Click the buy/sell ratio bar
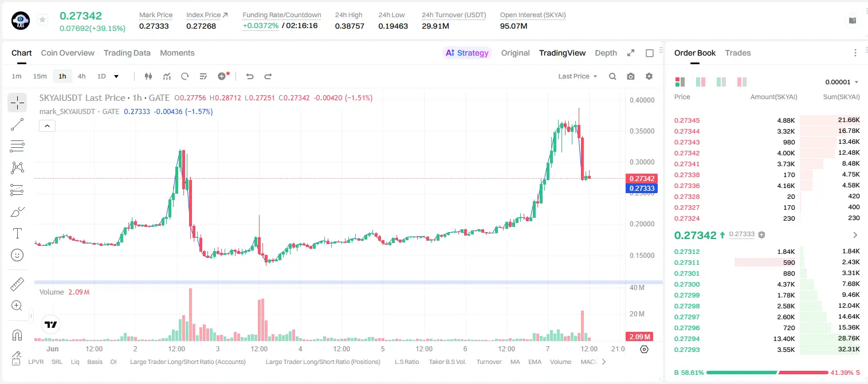Image resolution: width=868 pixels, height=384 pixels. click(767, 372)
